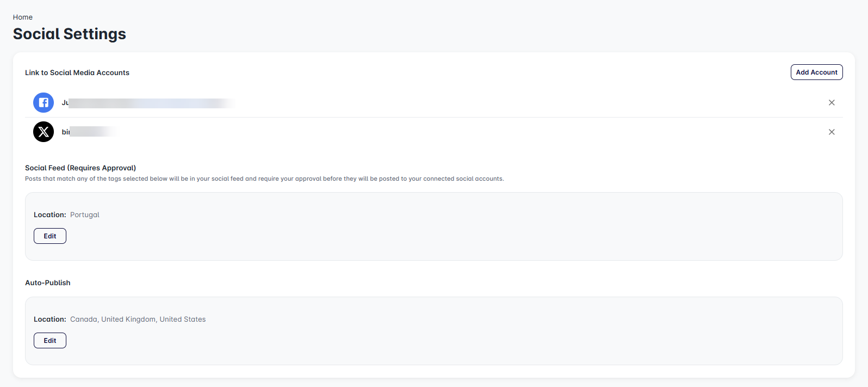The width and height of the screenshot is (868, 387).
Task: Click the Location label above Portugal's Edit button
Action: [50, 215]
